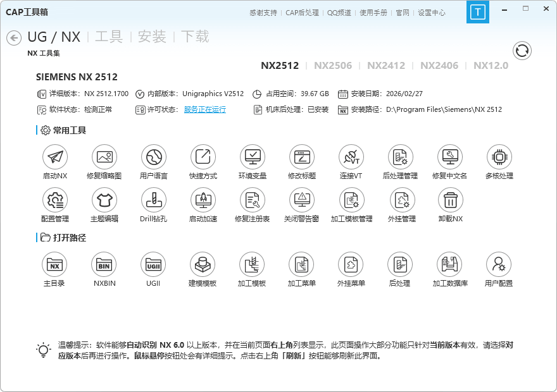
Task: Open the 加工菜单 machining menu path
Action: coord(301,265)
